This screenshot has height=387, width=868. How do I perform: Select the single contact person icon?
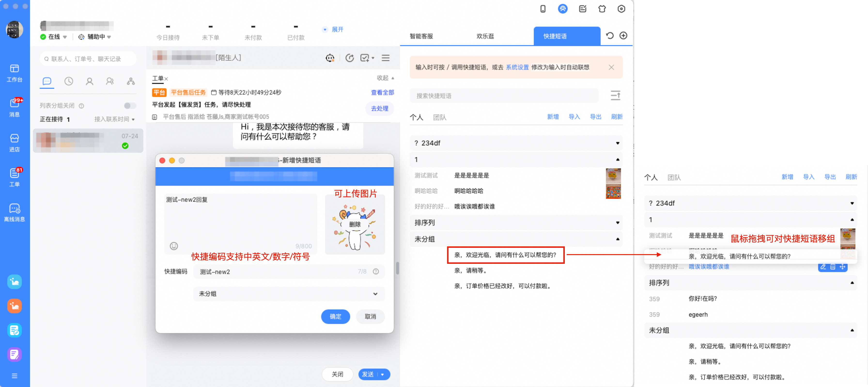point(89,81)
